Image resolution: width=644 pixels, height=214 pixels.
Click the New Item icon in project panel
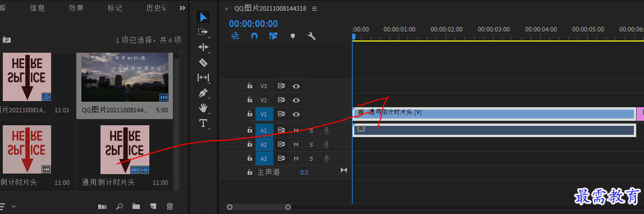[153, 206]
